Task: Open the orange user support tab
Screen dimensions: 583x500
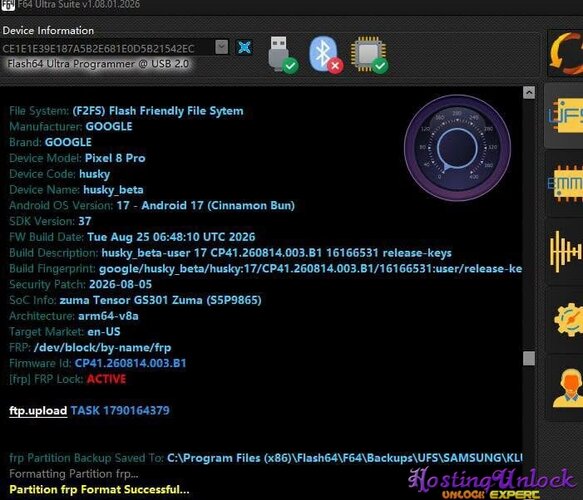Action: (x=564, y=388)
